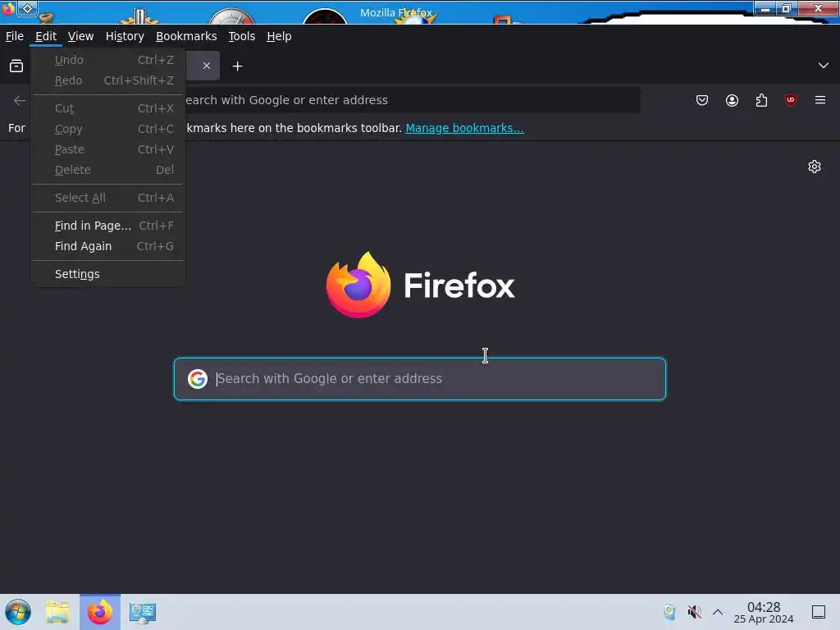Open the File menu

(x=15, y=36)
